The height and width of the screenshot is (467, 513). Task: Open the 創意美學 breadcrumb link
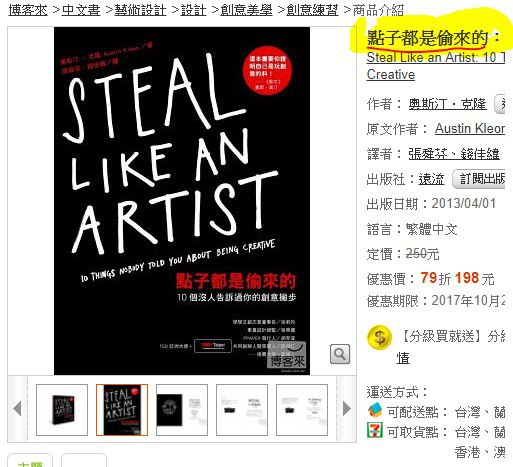click(246, 10)
